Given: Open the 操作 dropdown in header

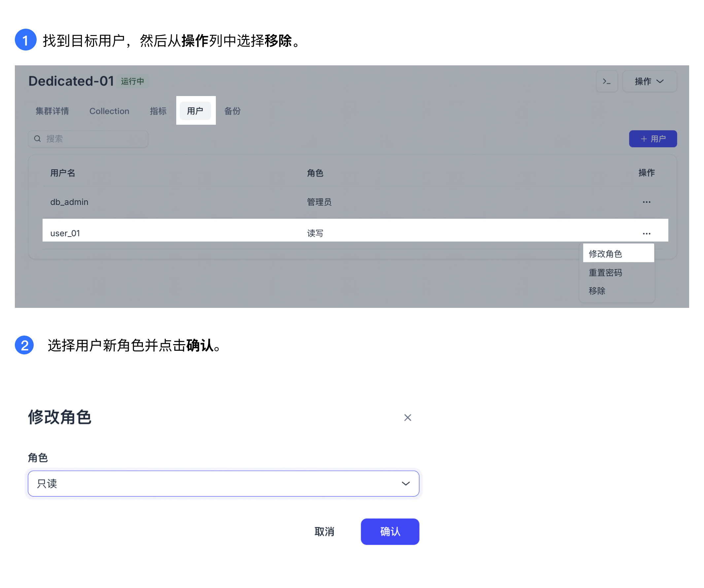Looking at the screenshot, I should 649,82.
